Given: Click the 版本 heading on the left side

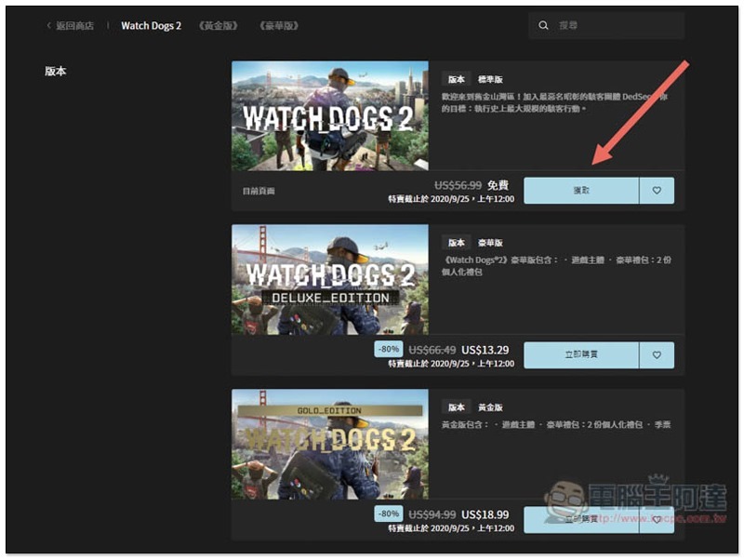Looking at the screenshot, I should [56, 72].
